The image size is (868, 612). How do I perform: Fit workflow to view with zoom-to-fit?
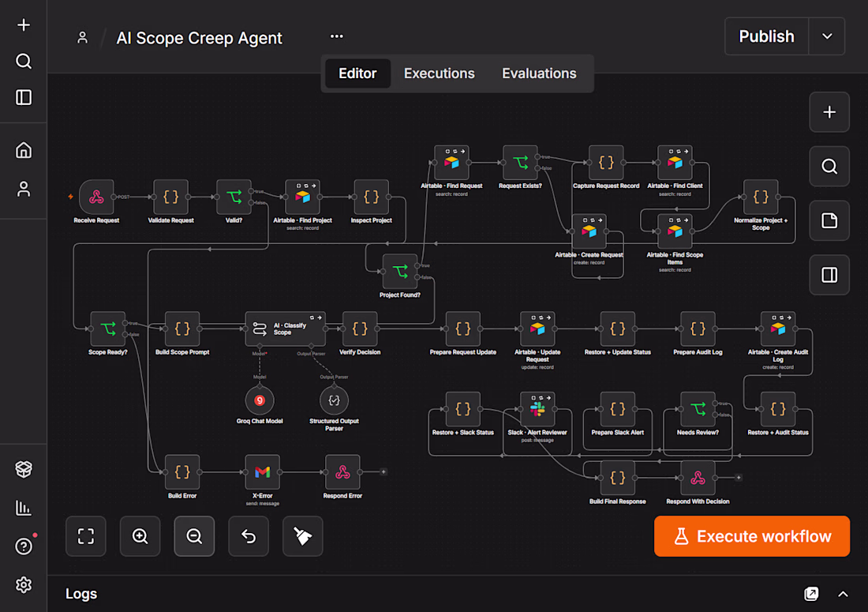point(86,536)
